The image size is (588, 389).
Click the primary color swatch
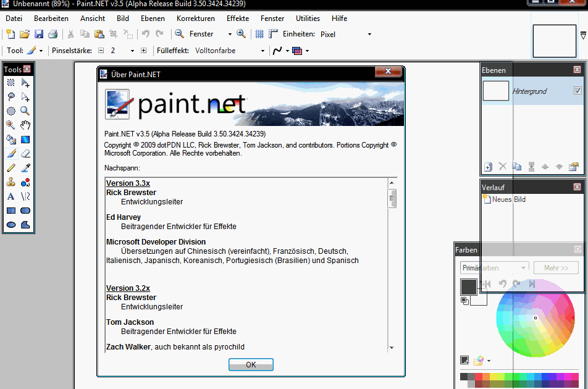(x=468, y=287)
